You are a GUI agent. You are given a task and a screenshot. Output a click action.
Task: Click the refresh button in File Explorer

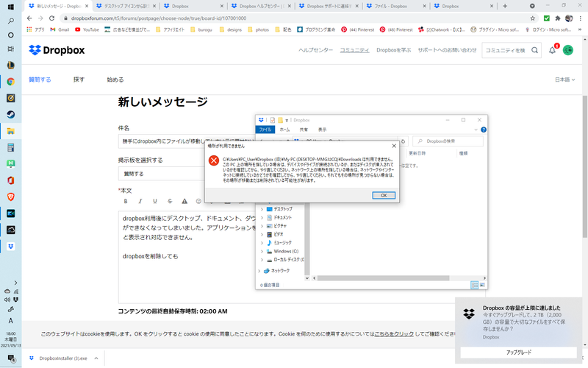tap(403, 140)
